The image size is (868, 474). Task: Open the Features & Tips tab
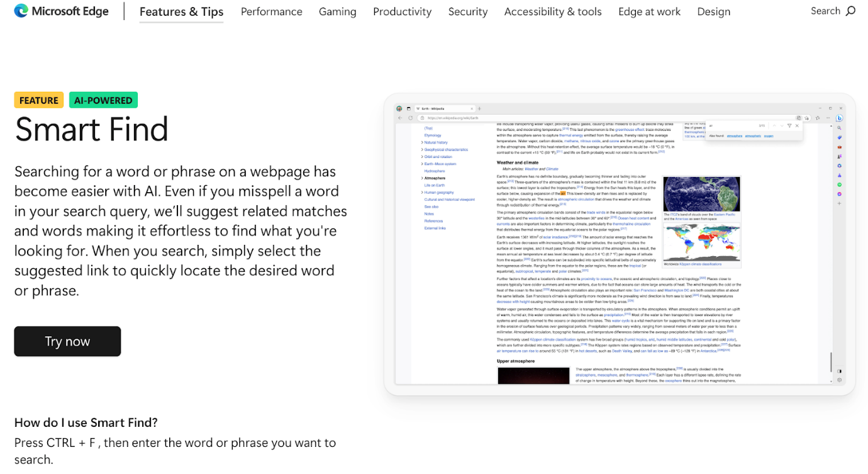coord(181,11)
